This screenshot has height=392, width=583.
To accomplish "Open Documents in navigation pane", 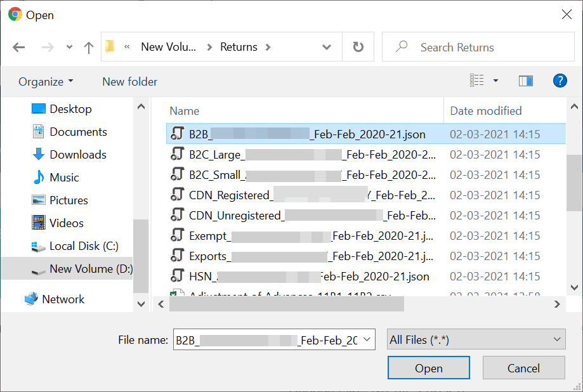I will [70, 132].
